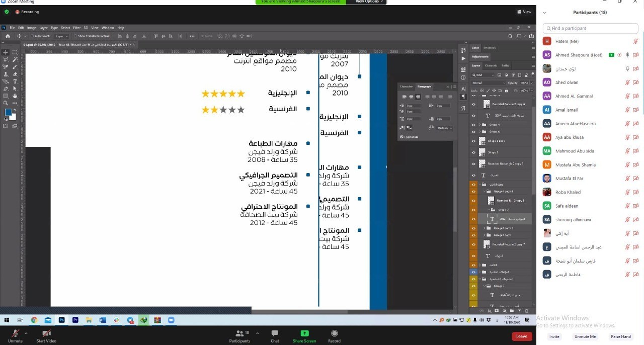This screenshot has height=345, width=644.
Task: Click the Photoshop Home icon
Action: [8, 36]
